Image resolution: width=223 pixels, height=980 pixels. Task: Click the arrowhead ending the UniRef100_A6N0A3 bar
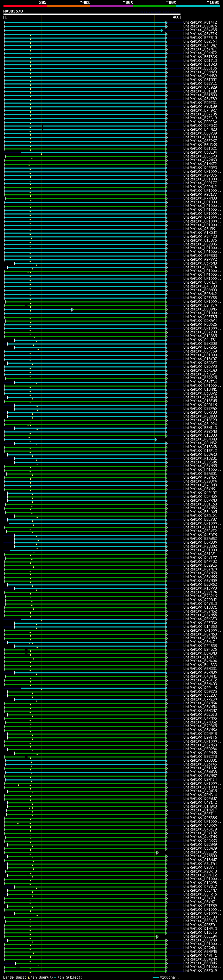coord(156,439)
